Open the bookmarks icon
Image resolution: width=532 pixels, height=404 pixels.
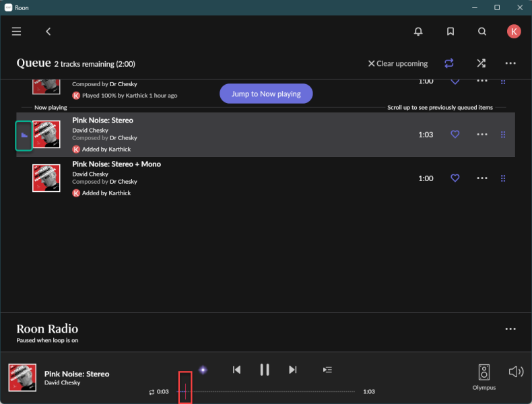[451, 32]
